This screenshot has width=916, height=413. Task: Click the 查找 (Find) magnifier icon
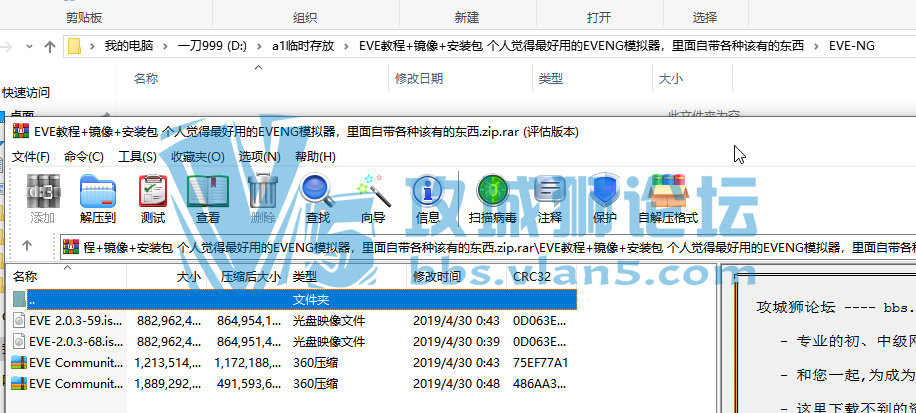[317, 191]
